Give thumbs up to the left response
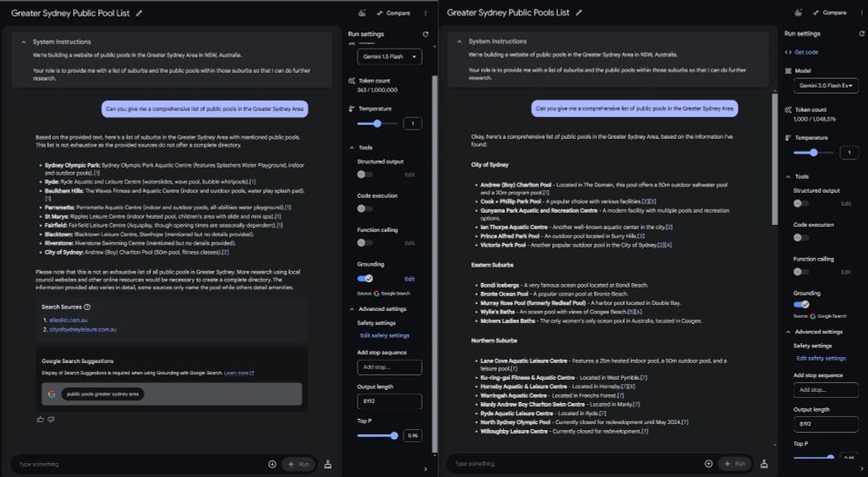The width and height of the screenshot is (868, 477). [x=40, y=420]
